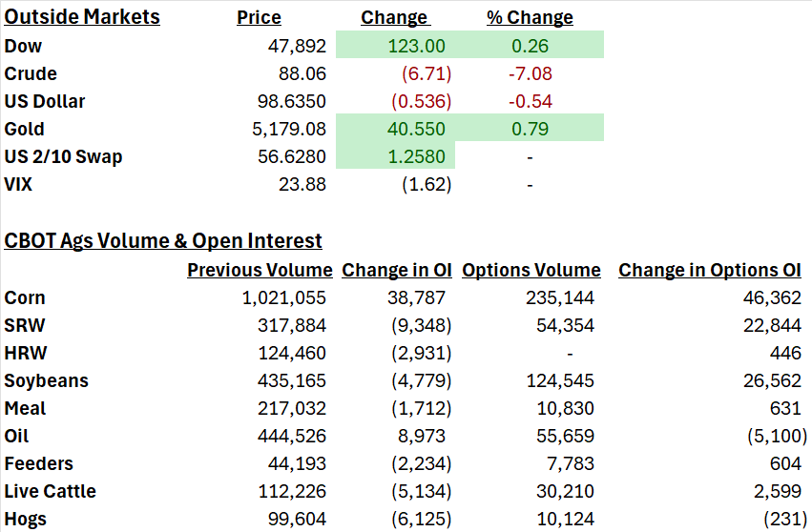Click the VIX price 23.88 cell

tap(302, 184)
